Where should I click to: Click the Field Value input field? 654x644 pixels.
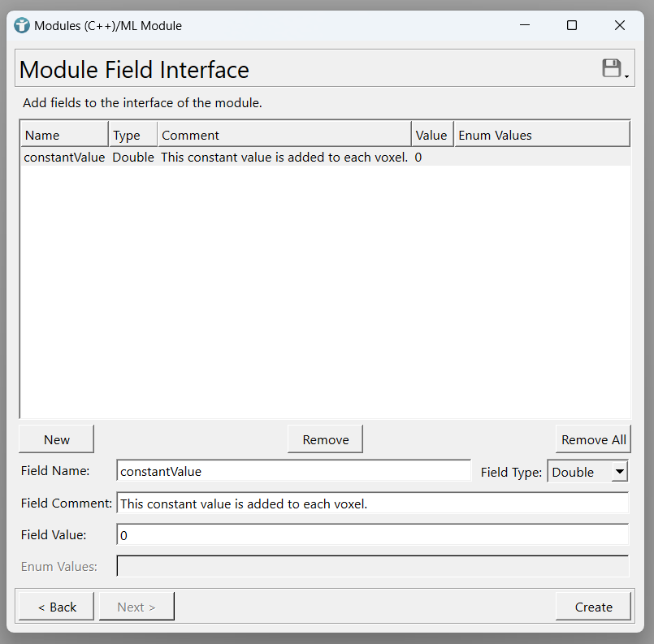click(x=372, y=535)
